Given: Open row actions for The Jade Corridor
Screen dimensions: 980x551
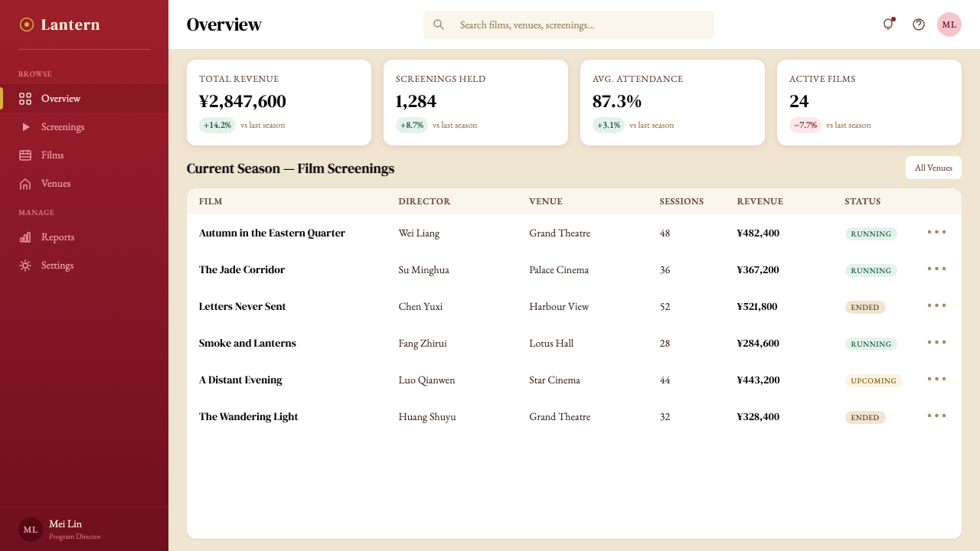Looking at the screenshot, I should click(936, 269).
